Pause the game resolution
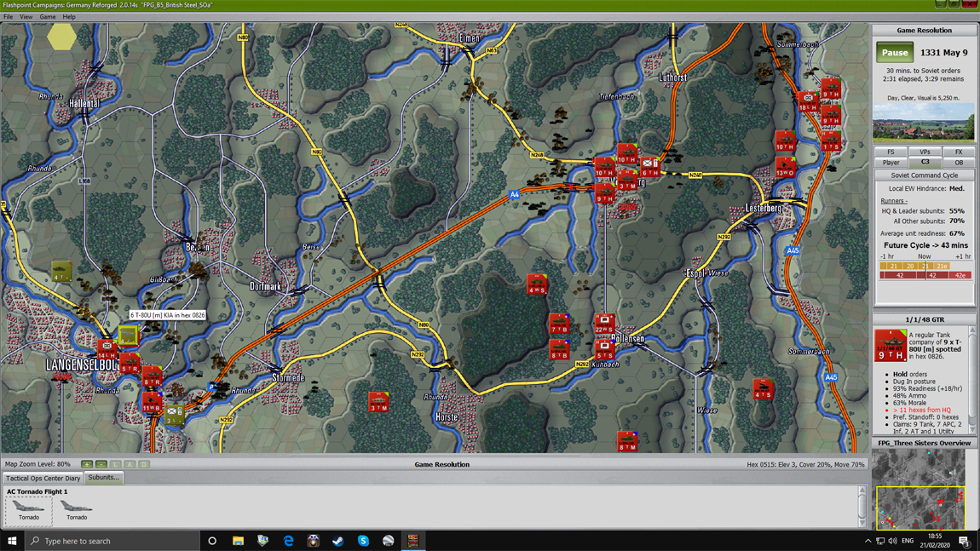This screenshot has width=980, height=551. [895, 53]
